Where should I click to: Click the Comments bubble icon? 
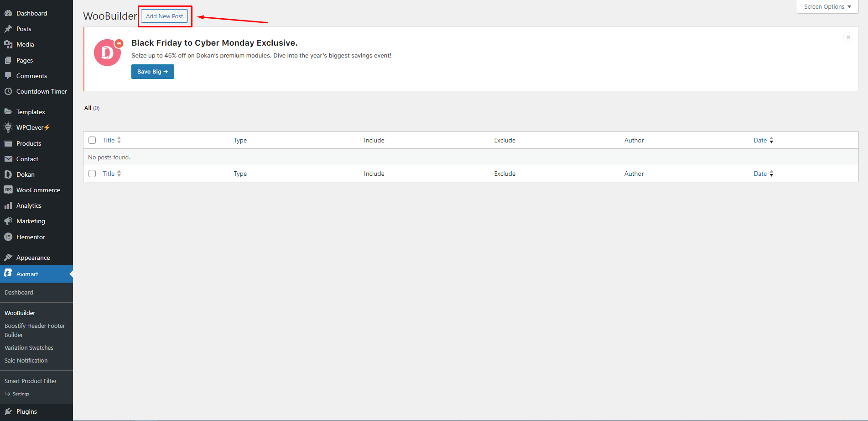(x=8, y=76)
